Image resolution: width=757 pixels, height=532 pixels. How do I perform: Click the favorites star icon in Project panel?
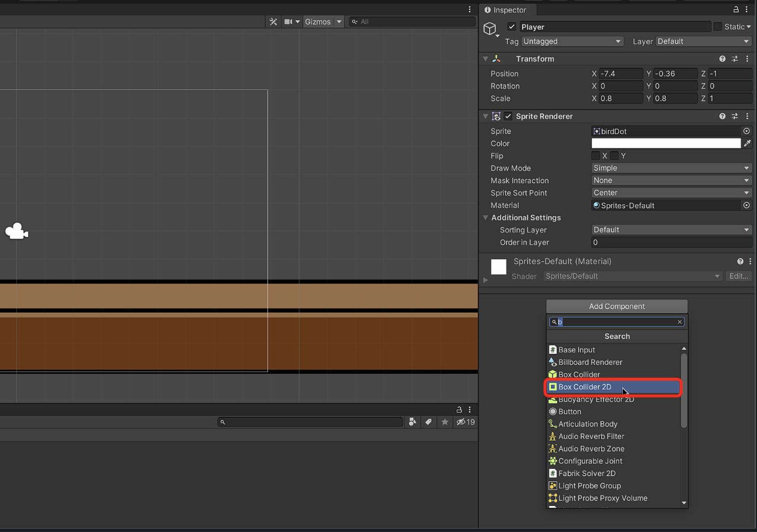445,422
